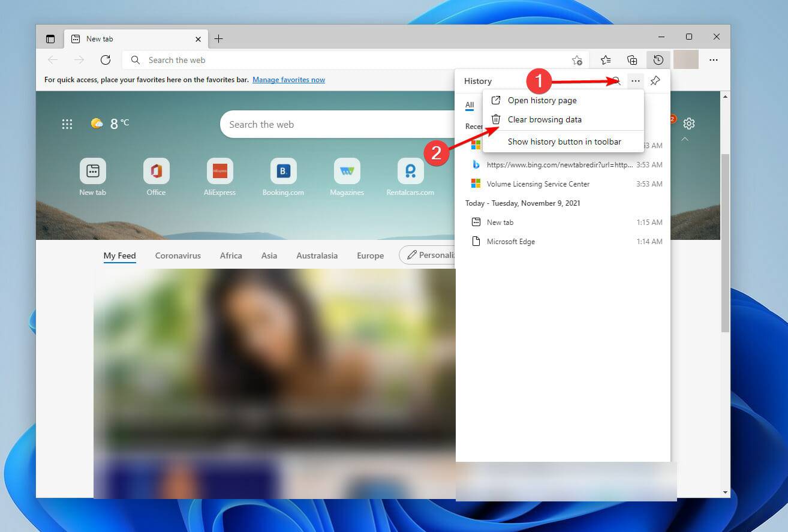Click the Personalize button
Screen dimensions: 788x532
[x=428, y=255]
